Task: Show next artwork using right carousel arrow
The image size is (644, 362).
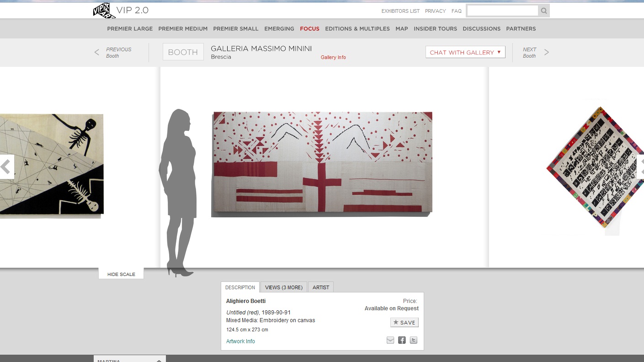Action: pyautogui.click(x=640, y=167)
